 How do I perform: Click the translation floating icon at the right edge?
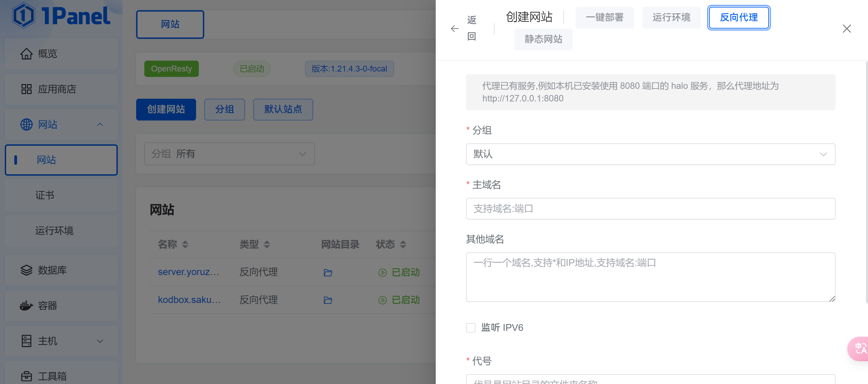pos(859,348)
